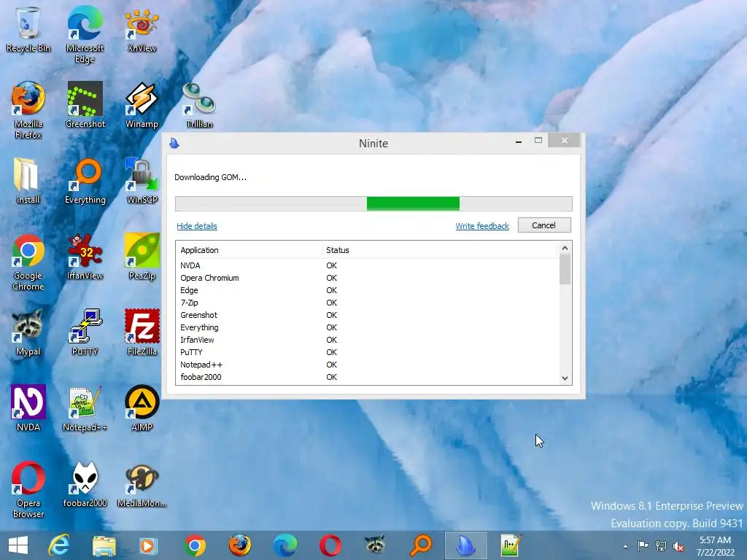
Task: Select Opera Browser desktop icon
Action: pyautogui.click(x=28, y=489)
